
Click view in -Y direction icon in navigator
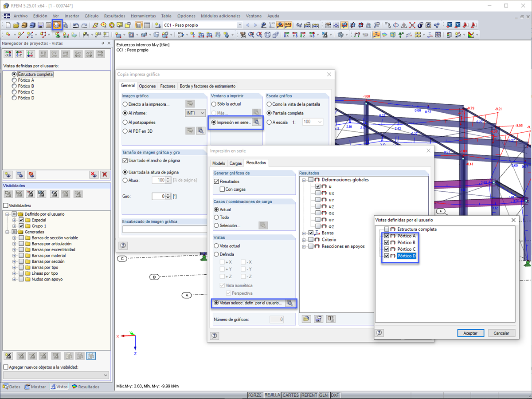tap(19, 54)
